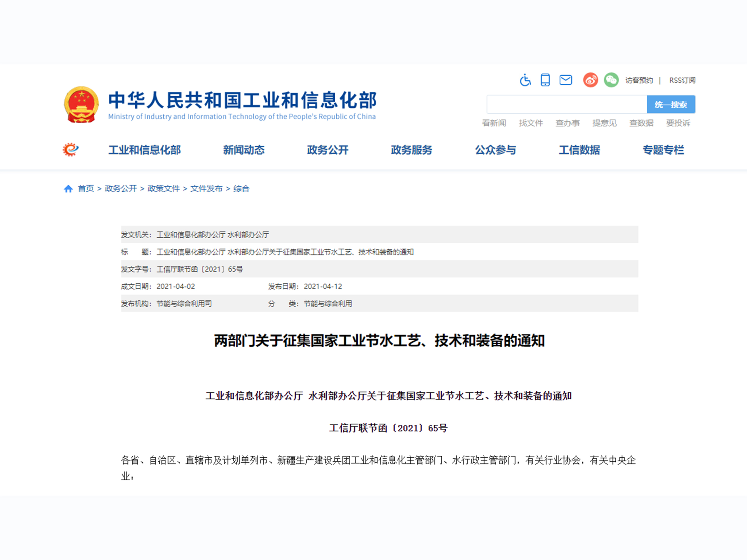The image size is (747, 560).
Task: Open the WeChat icon
Action: (611, 80)
